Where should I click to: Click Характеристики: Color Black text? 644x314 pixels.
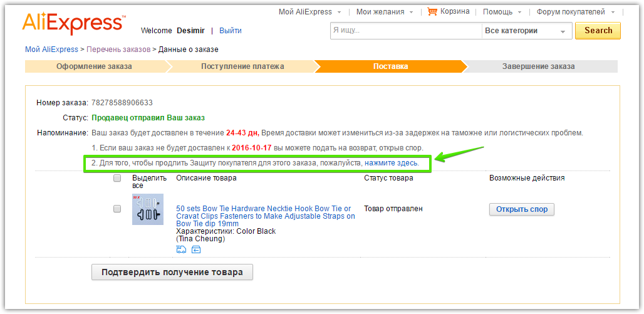point(226,231)
